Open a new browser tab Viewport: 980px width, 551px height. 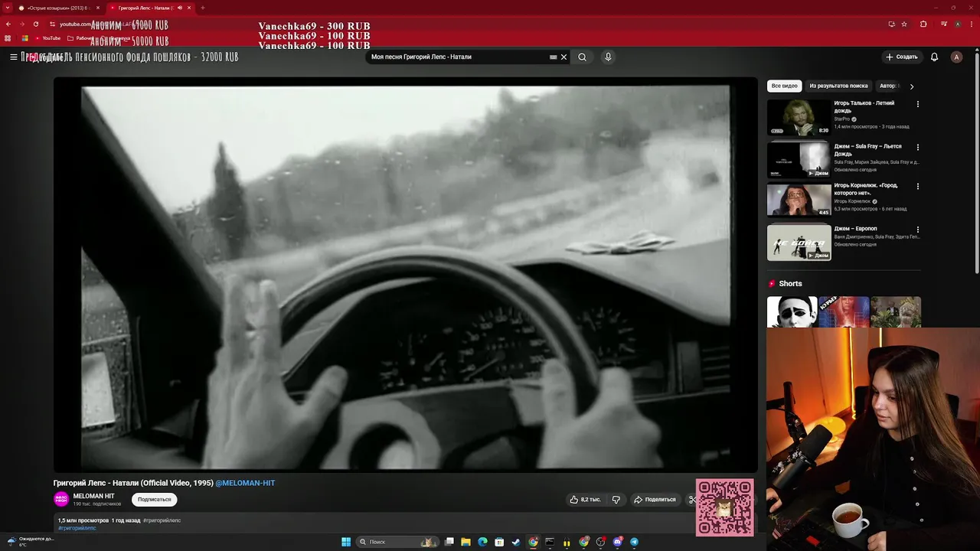pyautogui.click(x=202, y=8)
